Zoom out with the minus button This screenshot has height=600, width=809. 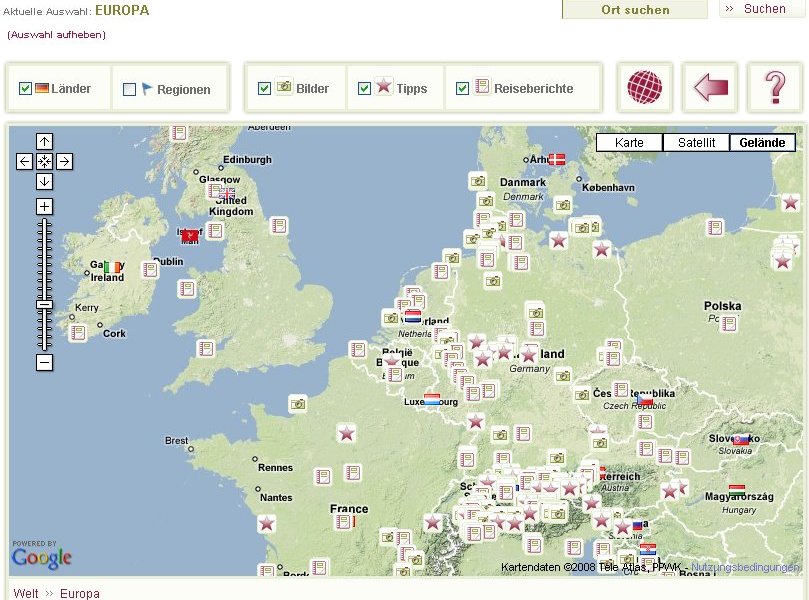[x=45, y=363]
